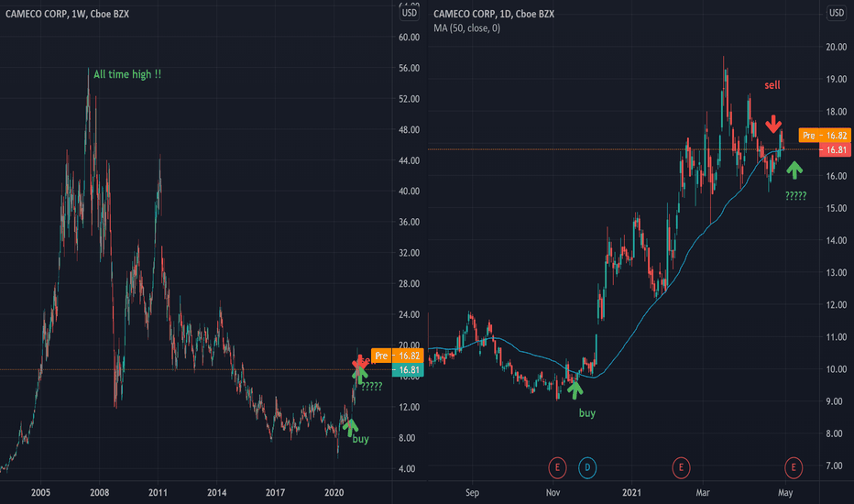This screenshot has height=504, width=854.
Task: Click the 7.00 price level on daily scale
Action: [835, 466]
